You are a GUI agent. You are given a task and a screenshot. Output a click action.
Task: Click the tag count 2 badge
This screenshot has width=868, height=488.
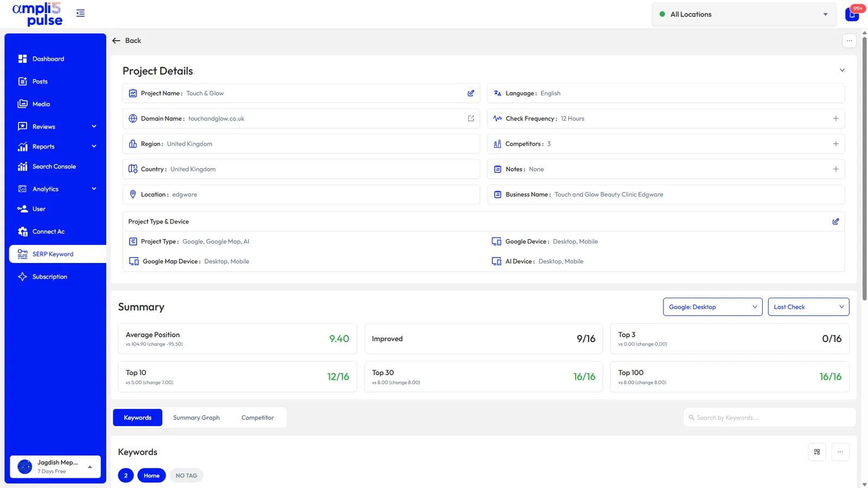click(x=126, y=476)
